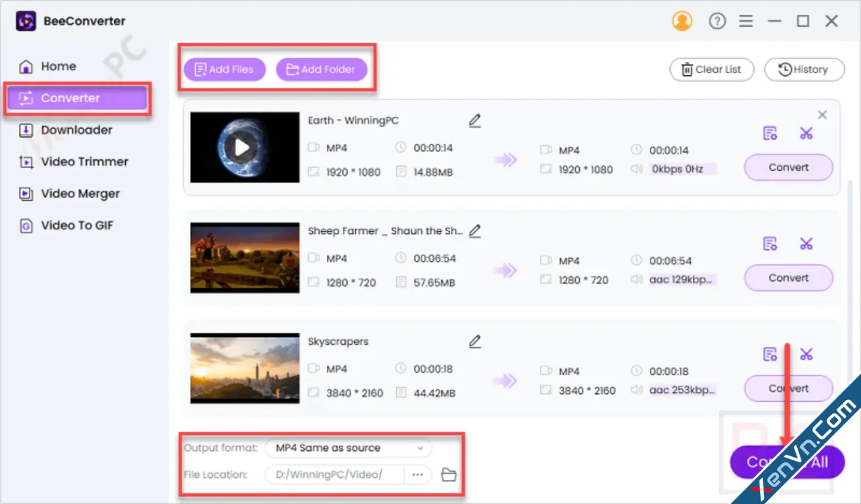Click the BeeConverter app logo
The height and width of the screenshot is (504, 861).
click(x=26, y=22)
